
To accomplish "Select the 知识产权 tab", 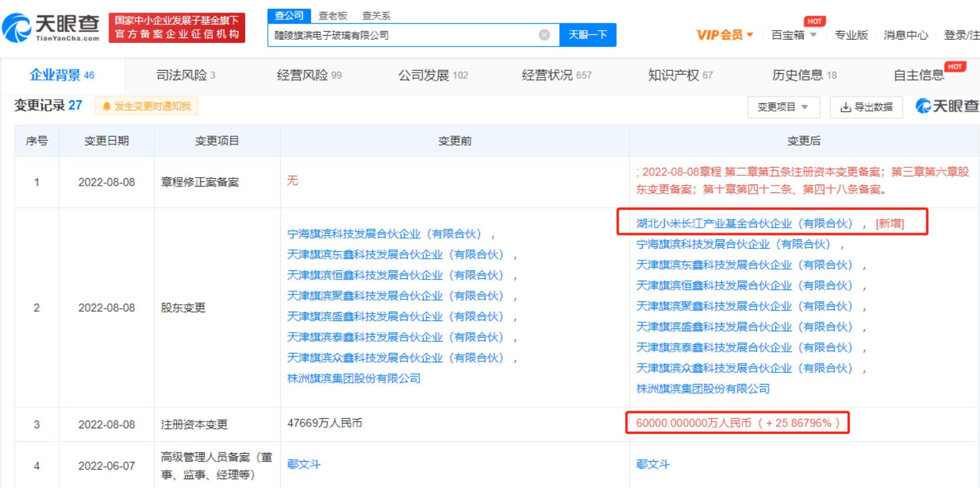I will [680, 75].
